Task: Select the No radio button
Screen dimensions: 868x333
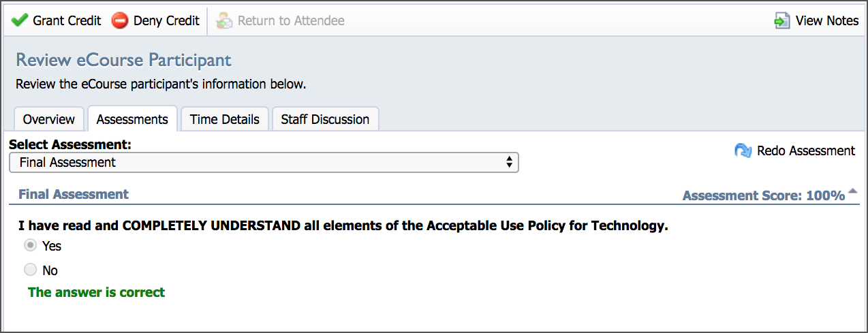Action: coord(30,270)
